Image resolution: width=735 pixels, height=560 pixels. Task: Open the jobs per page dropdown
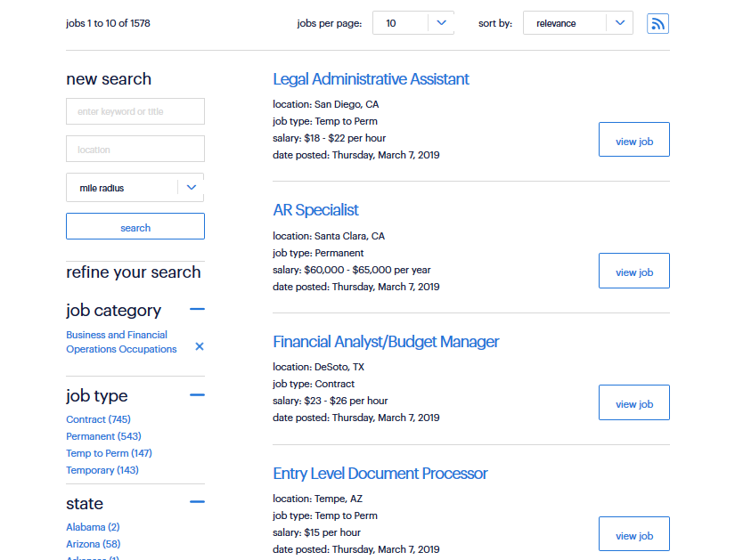[x=412, y=24]
